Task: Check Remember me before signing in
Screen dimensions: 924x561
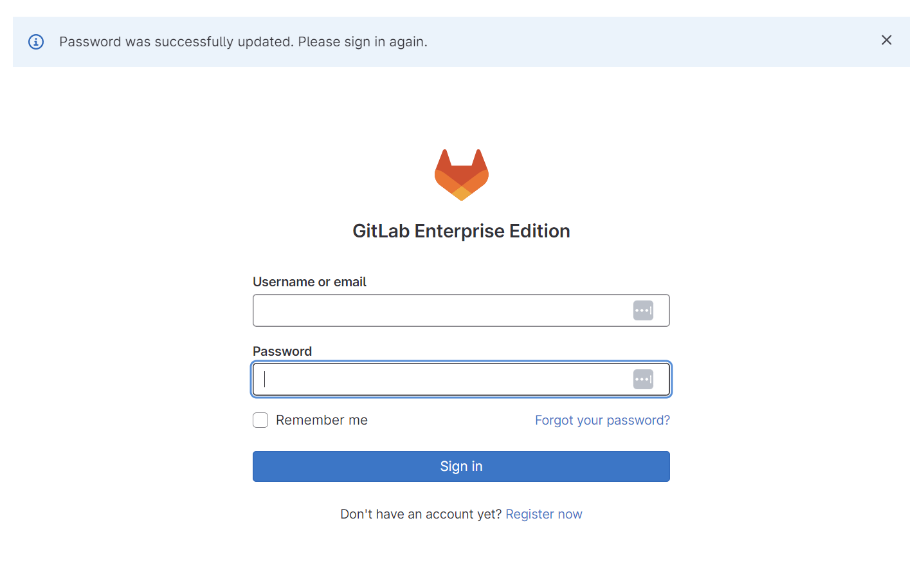Action: 260,419
